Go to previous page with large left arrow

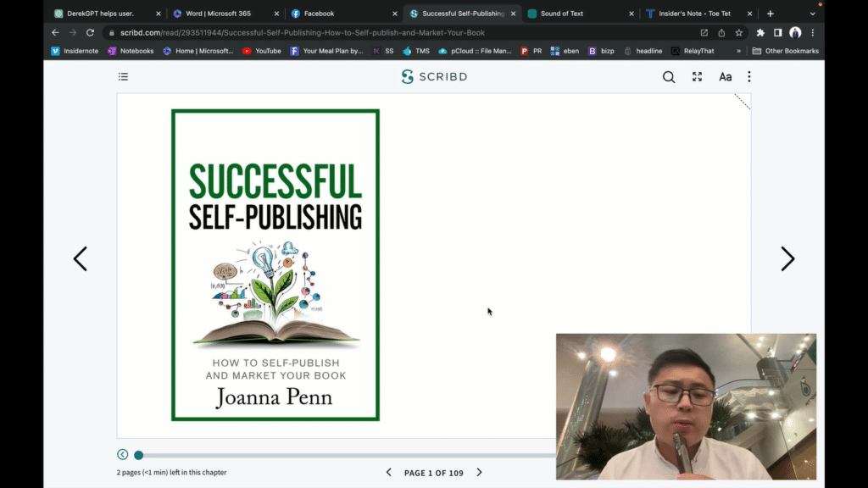(x=81, y=259)
